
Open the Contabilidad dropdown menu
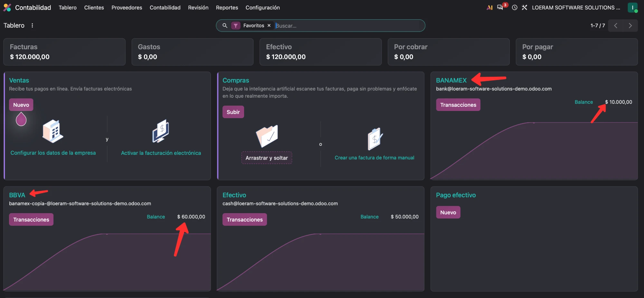165,7
